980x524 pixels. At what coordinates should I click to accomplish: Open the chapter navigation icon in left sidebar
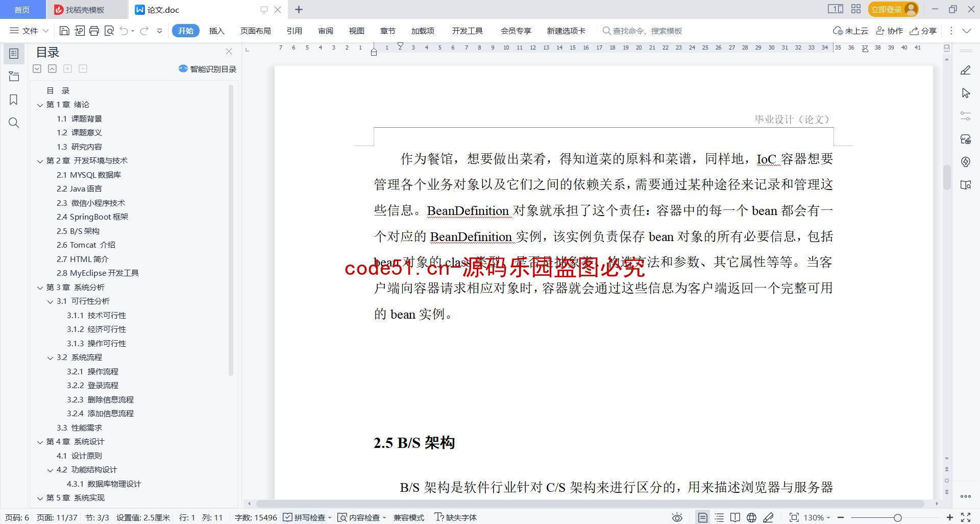14,77
